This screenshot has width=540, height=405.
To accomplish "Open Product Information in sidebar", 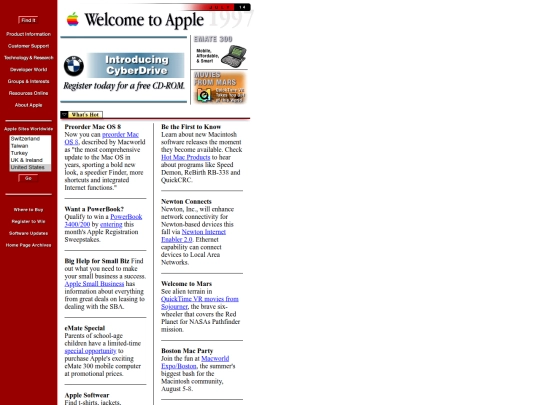I will 29,34.
